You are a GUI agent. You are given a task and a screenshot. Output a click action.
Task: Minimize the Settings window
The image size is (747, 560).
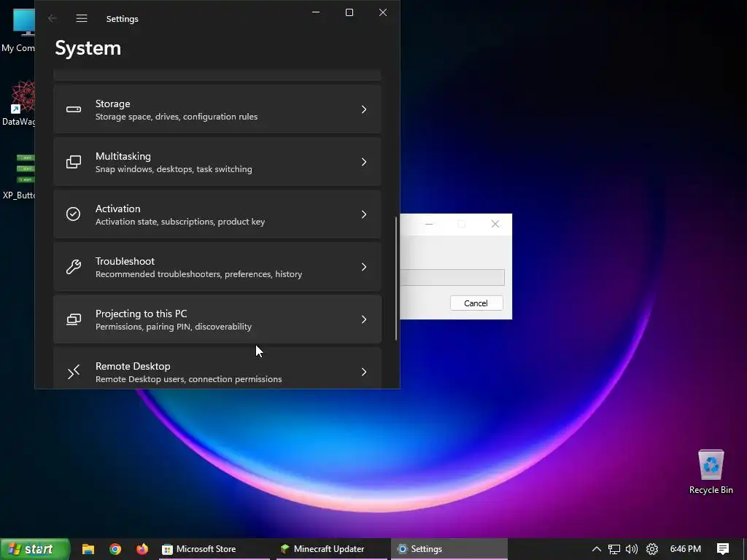[x=316, y=12]
